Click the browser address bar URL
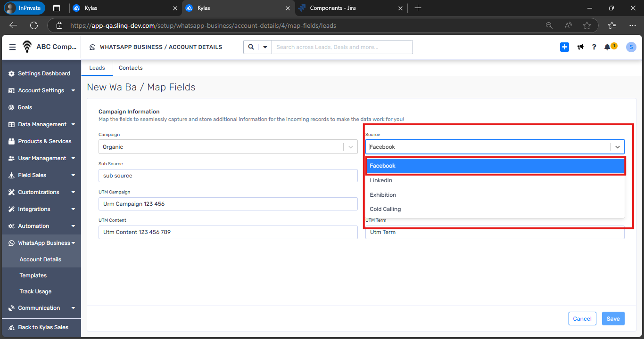Image resolution: width=644 pixels, height=339 pixels. tap(203, 25)
